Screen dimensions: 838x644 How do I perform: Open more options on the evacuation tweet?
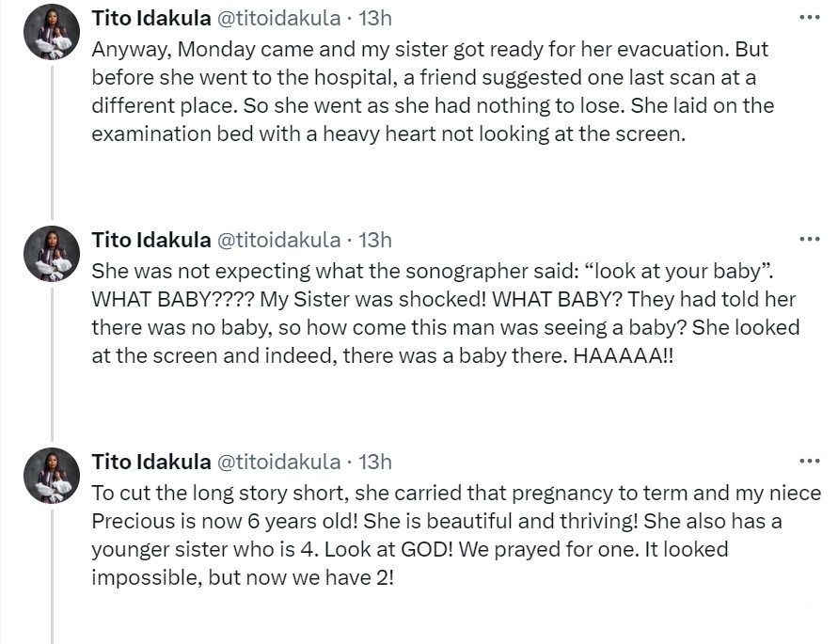click(809, 17)
